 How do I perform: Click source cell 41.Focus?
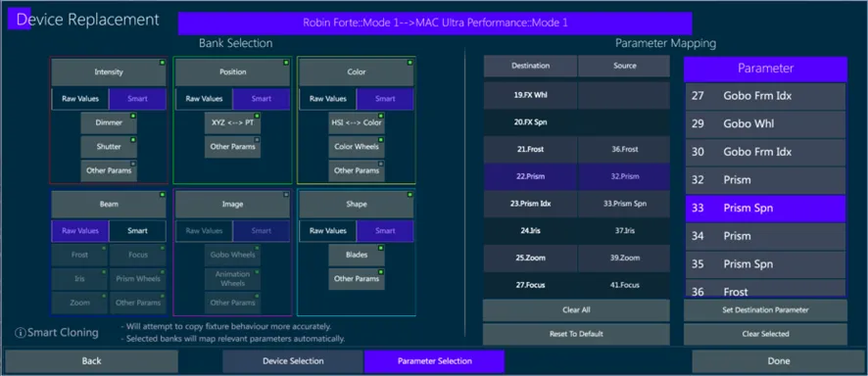coord(624,285)
